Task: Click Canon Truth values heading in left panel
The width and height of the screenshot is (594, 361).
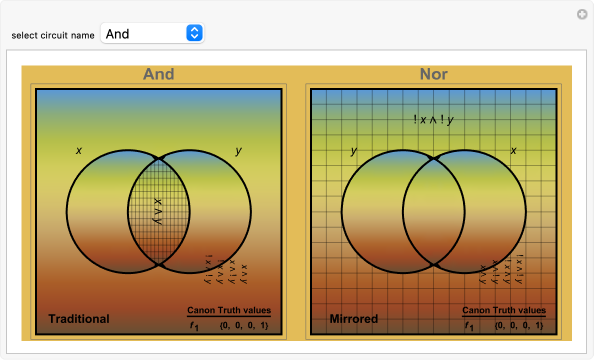Action: (x=229, y=310)
